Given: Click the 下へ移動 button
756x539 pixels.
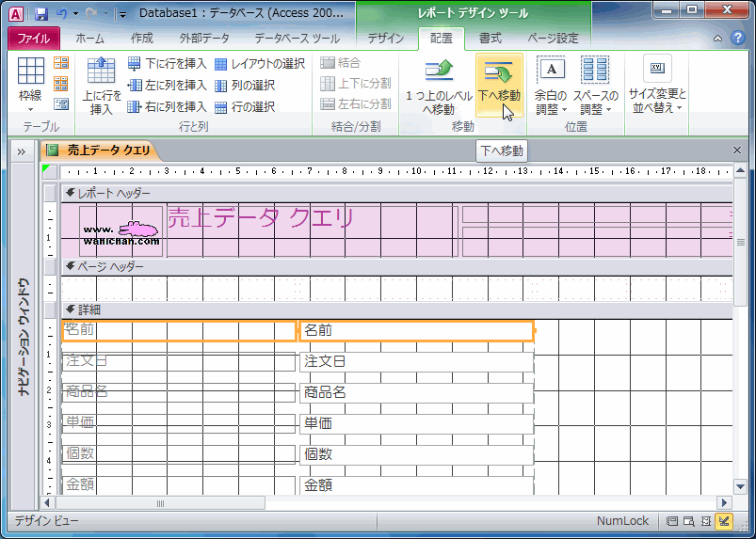Looking at the screenshot, I should pos(499,86).
